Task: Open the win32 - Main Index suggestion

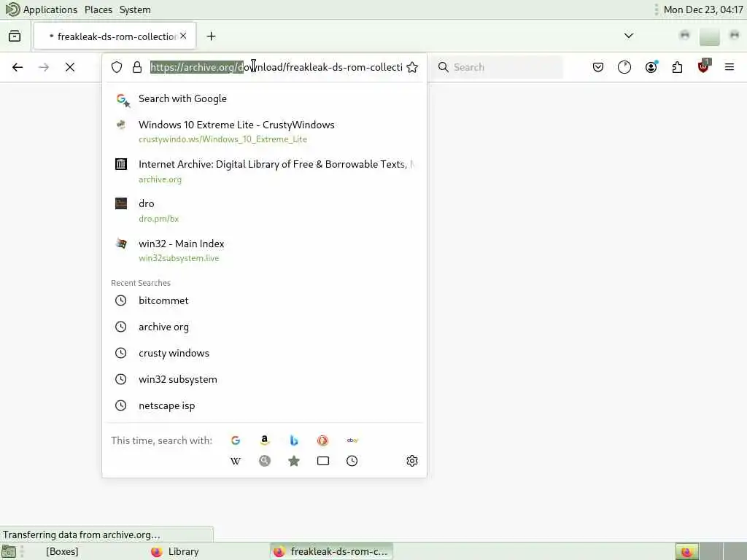Action: click(264, 250)
